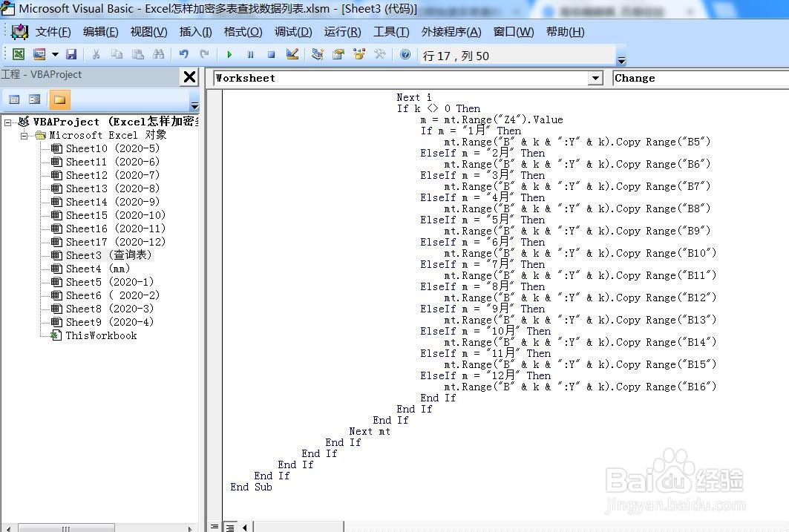Screen dimensions: 789x532
Task: Click the project panel horizontal scrollbar
Action: [x=66, y=528]
